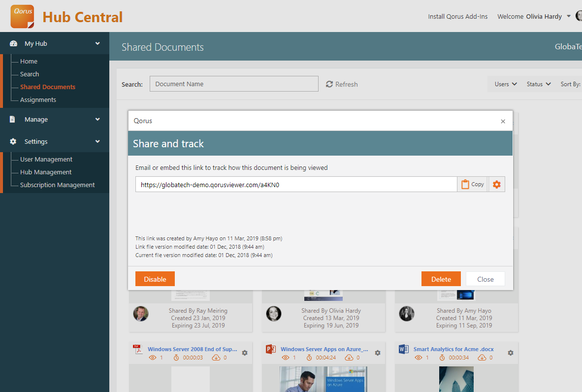Viewport: 582px width, 392px height.
Task: Click the PowerPoint icon of Windows Server Apps
Action: pos(271,349)
